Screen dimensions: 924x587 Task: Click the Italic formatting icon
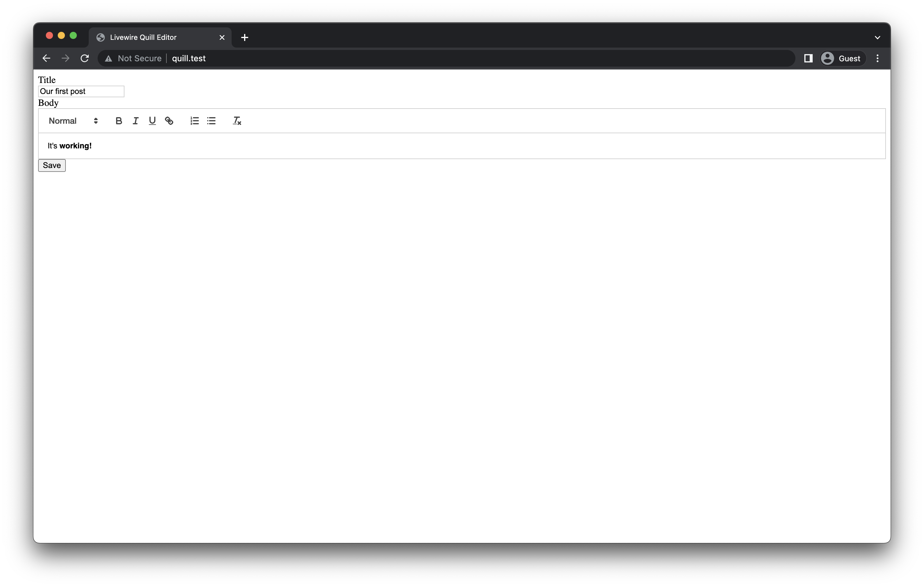tap(135, 120)
